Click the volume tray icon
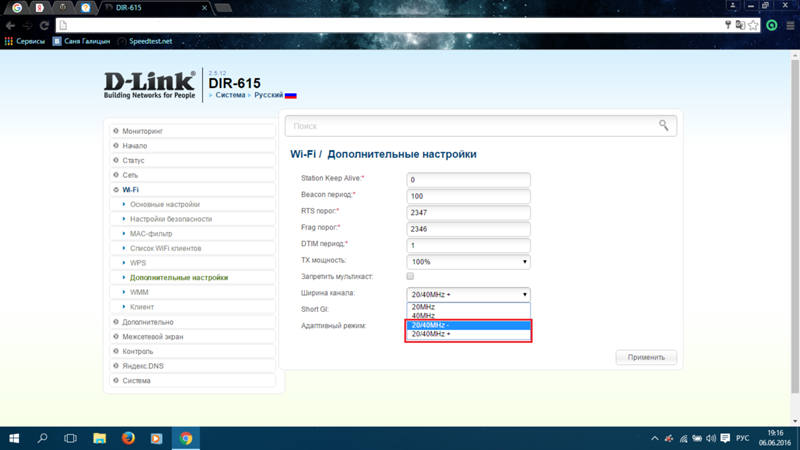 pos(711,438)
